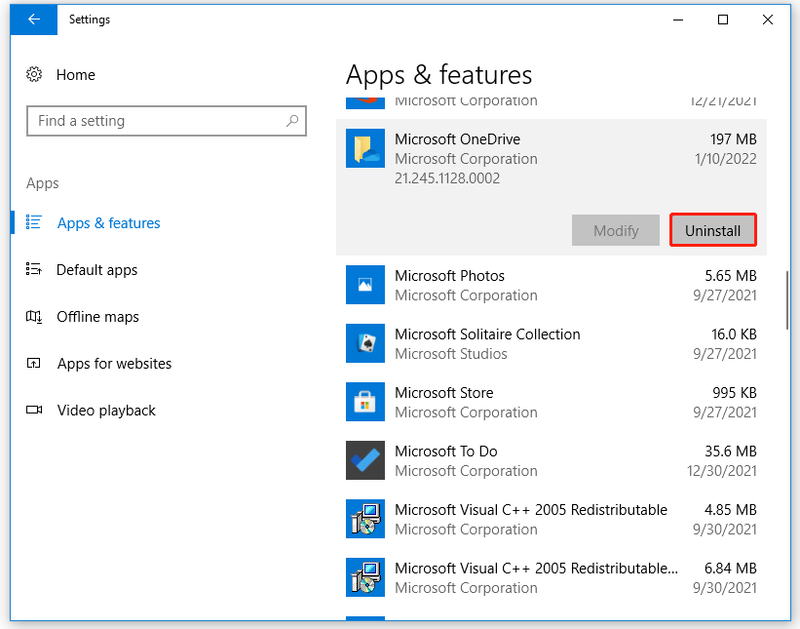
Task: Select the Microsoft Photos entry name
Action: (449, 276)
